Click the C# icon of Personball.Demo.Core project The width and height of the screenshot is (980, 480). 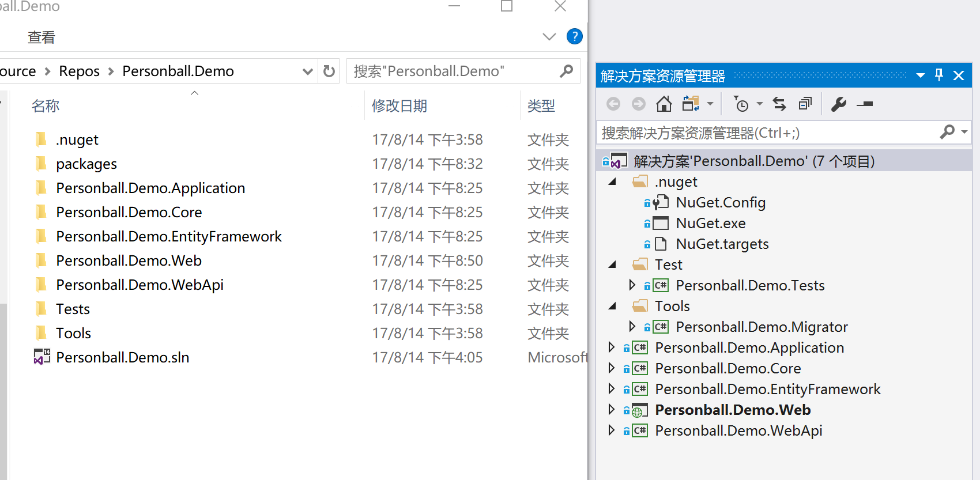coord(640,368)
